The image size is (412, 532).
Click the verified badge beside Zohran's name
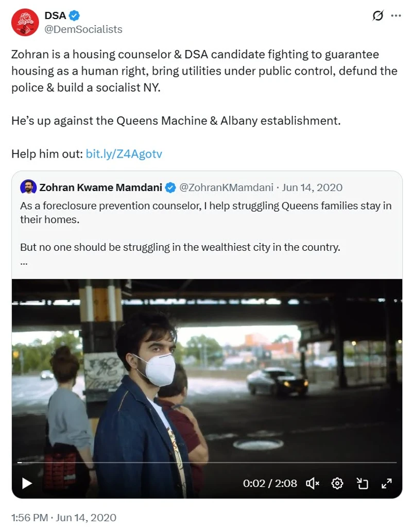[170, 187]
